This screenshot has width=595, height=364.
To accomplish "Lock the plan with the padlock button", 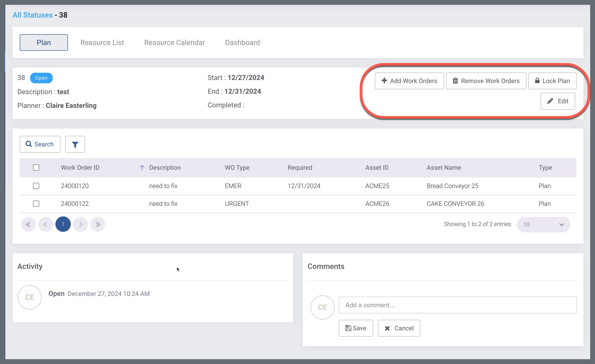I will point(552,81).
